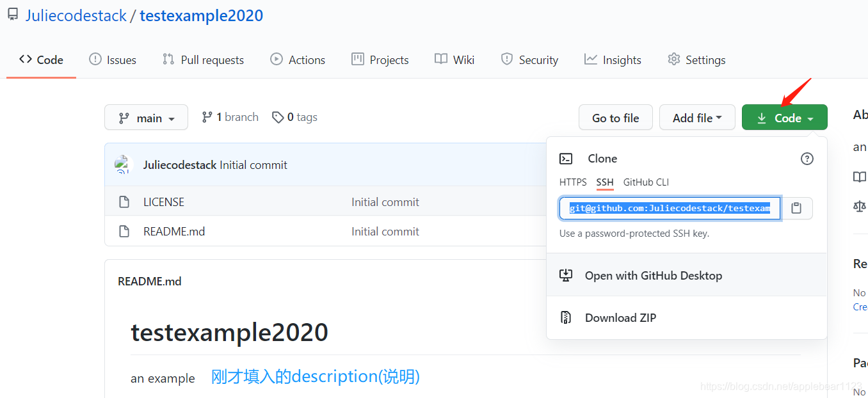View the 1 branch link
The width and height of the screenshot is (868, 398).
pos(230,117)
